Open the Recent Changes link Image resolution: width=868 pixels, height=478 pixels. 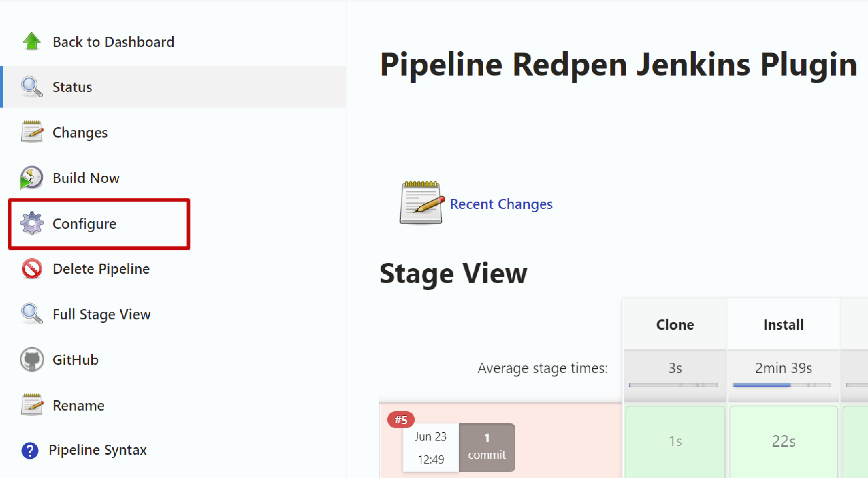pyautogui.click(x=501, y=204)
